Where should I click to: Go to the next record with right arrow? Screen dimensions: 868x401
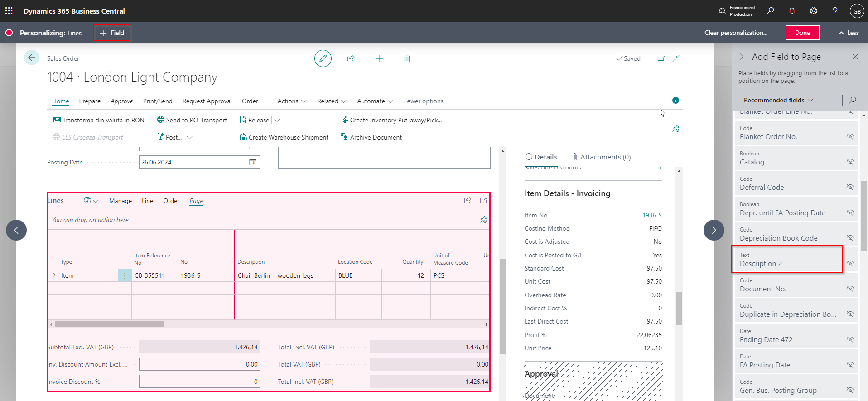[x=714, y=230]
